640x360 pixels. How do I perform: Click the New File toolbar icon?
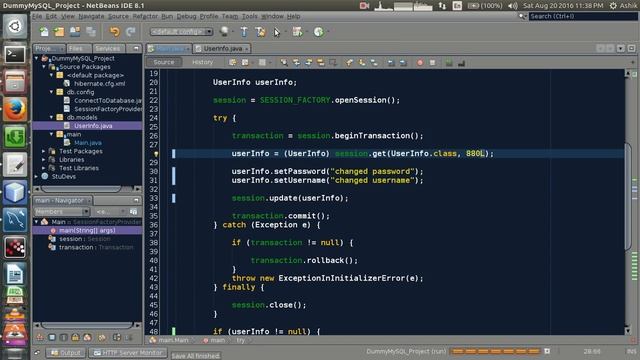pyautogui.click(x=44, y=32)
